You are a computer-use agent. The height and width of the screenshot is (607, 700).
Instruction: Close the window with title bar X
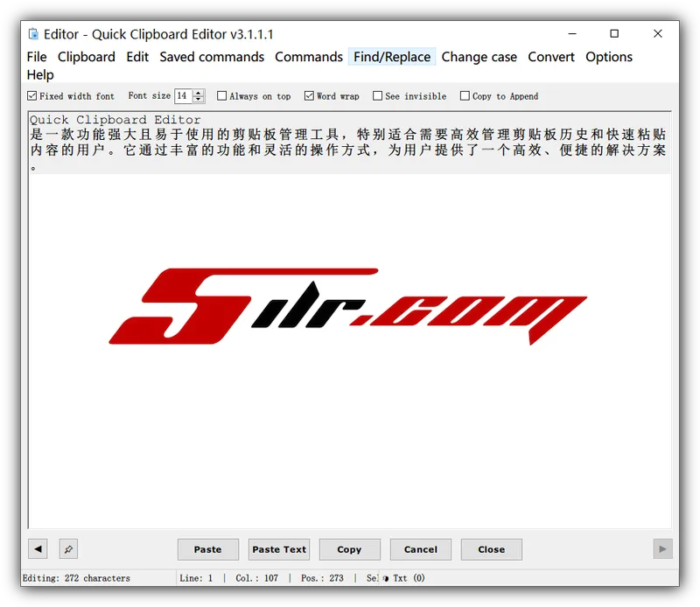[658, 33]
